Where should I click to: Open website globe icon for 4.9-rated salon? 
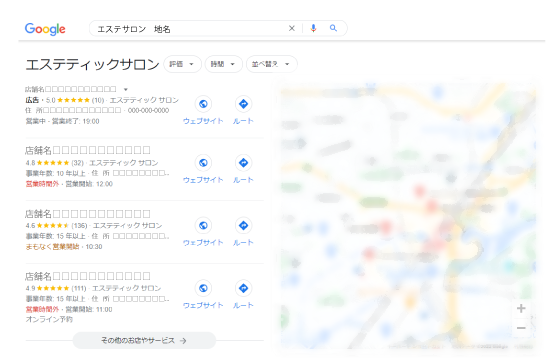click(203, 288)
